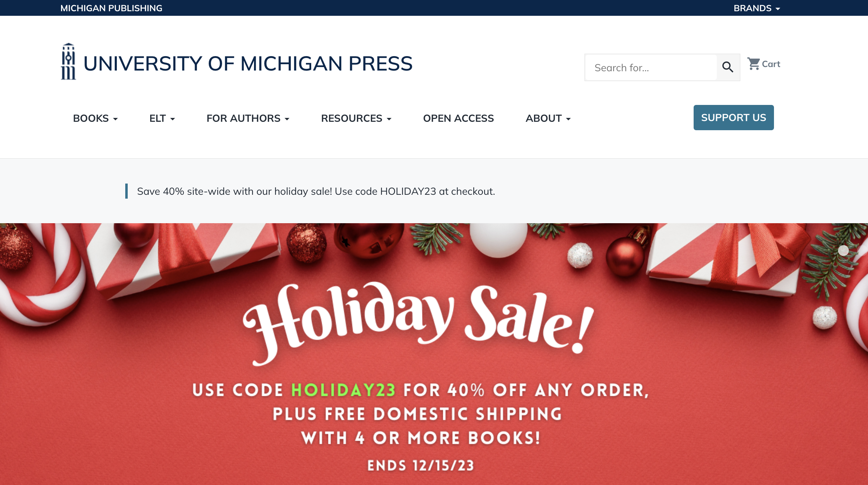Open the For Authors dropdown
The height and width of the screenshot is (485, 868).
tap(248, 118)
